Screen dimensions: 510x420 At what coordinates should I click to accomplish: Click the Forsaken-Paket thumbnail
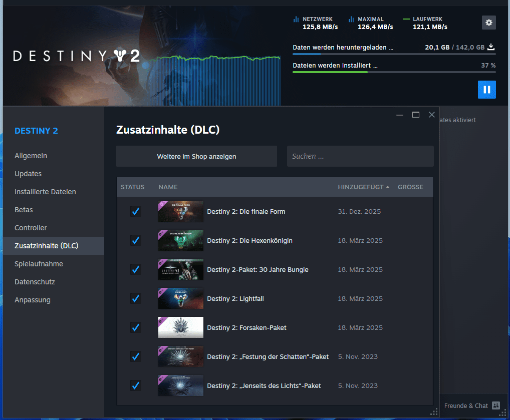tap(181, 327)
